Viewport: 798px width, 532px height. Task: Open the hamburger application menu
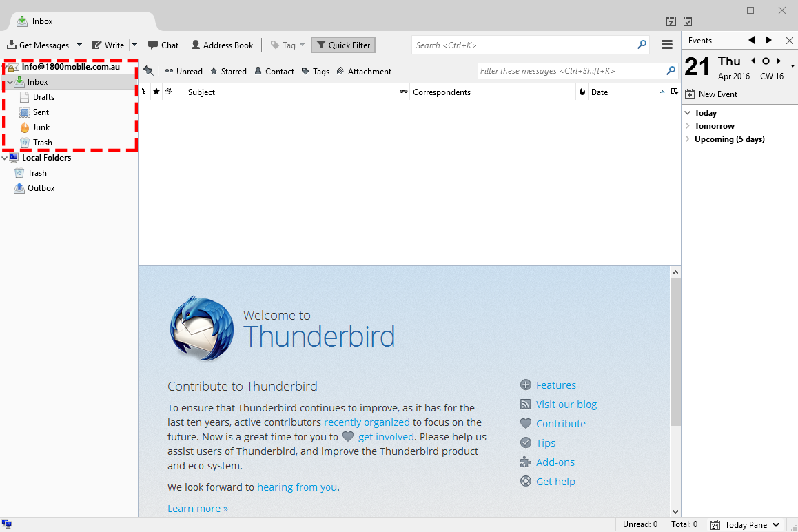[x=667, y=45]
